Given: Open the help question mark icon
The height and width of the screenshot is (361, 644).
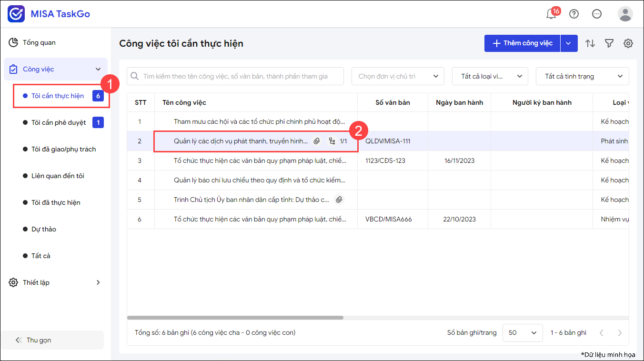Looking at the screenshot, I should (574, 14).
